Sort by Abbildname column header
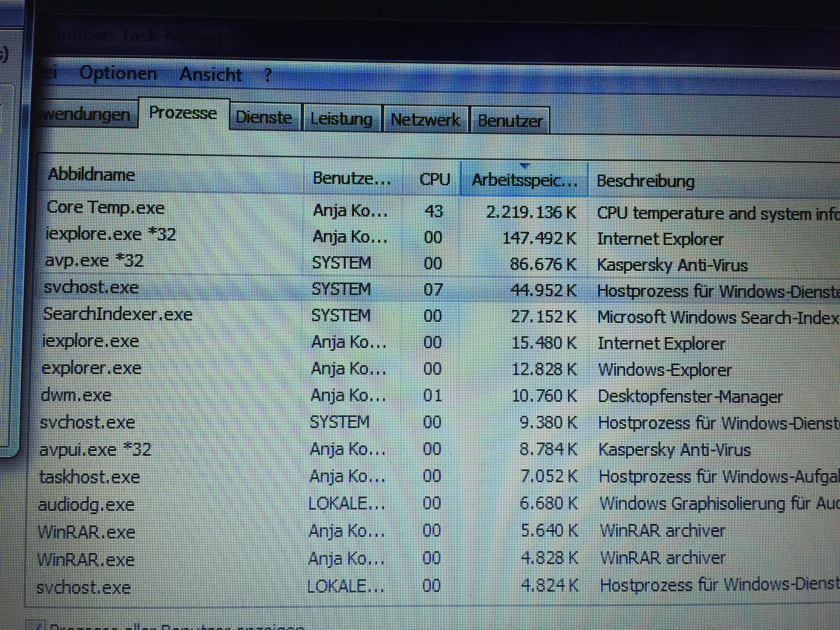840x630 pixels. coord(91,175)
